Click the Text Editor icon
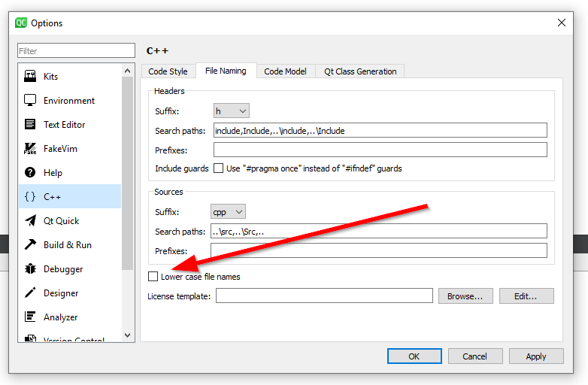The height and width of the screenshot is (385, 588). (30, 125)
